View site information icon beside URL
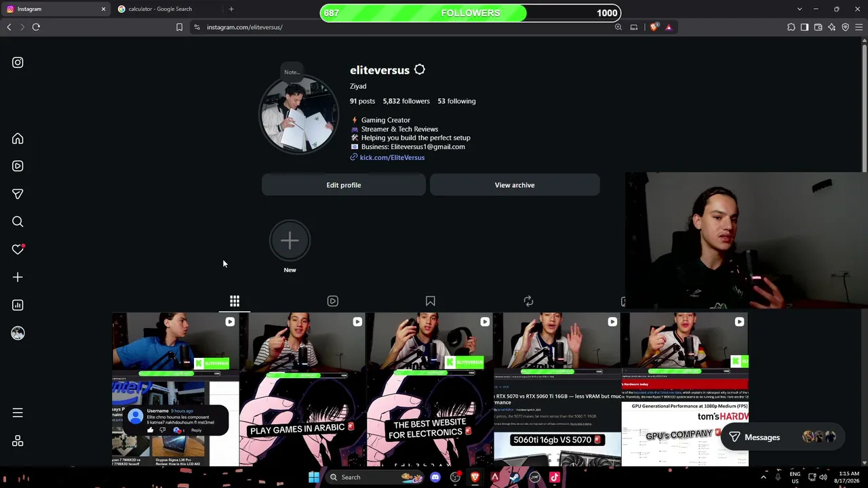 (x=197, y=27)
